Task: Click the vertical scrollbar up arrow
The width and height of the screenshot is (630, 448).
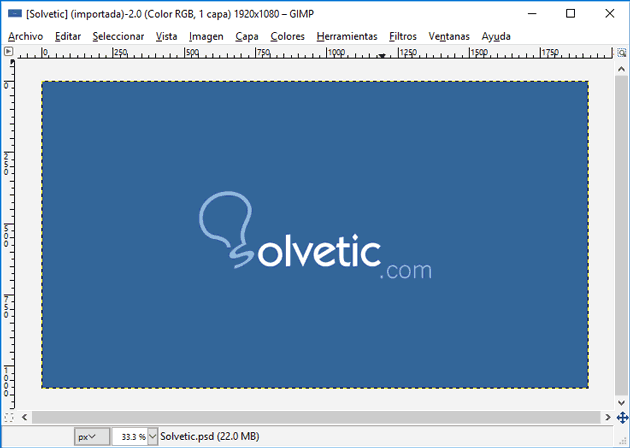Action: (622, 69)
